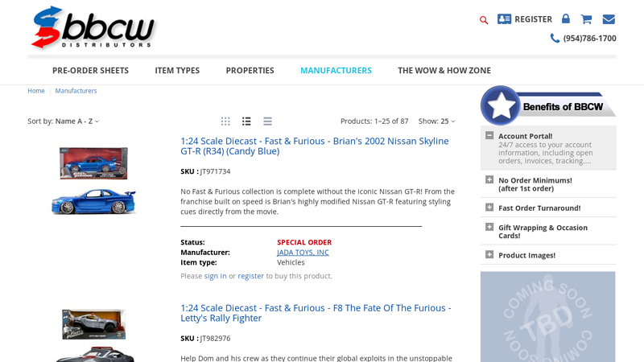The width and height of the screenshot is (644, 362).
Task: Open the shopping cart icon
Action: click(x=586, y=19)
